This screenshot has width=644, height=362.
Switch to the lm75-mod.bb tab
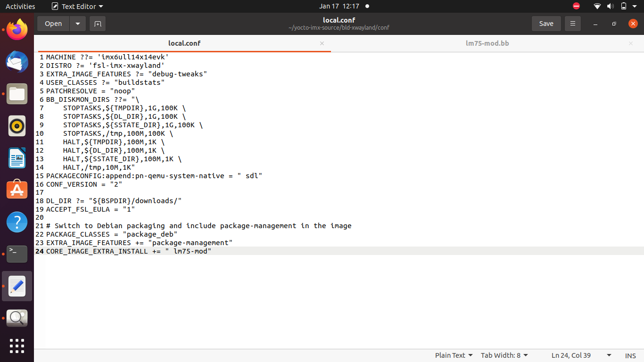point(487,43)
